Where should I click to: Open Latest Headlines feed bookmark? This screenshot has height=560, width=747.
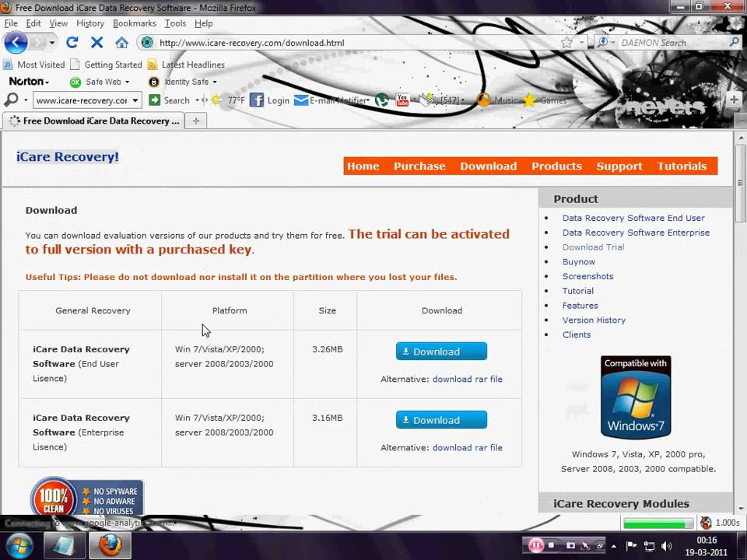tap(186, 65)
